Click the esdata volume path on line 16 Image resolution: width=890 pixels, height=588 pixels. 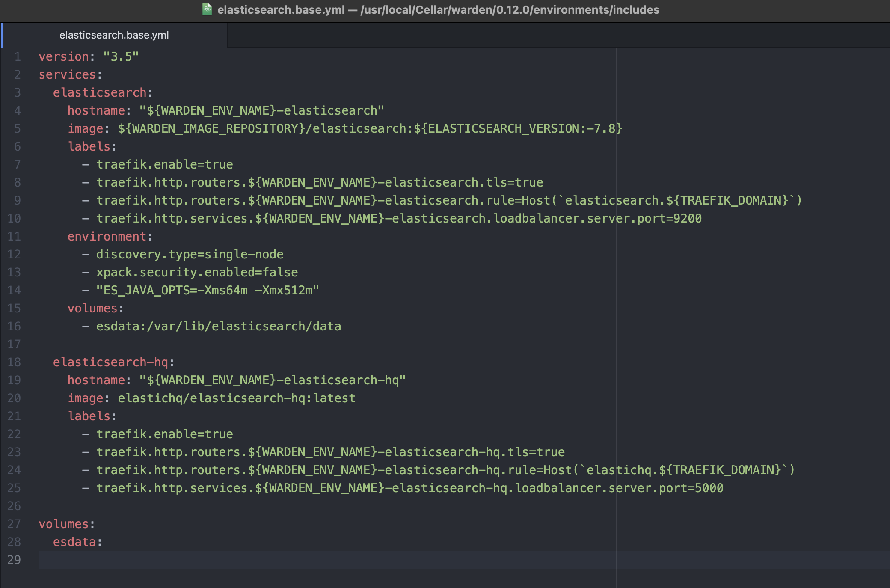(x=219, y=326)
